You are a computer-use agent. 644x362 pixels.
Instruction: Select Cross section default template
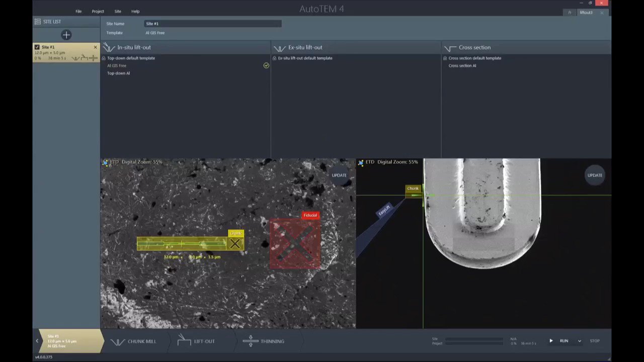click(475, 58)
